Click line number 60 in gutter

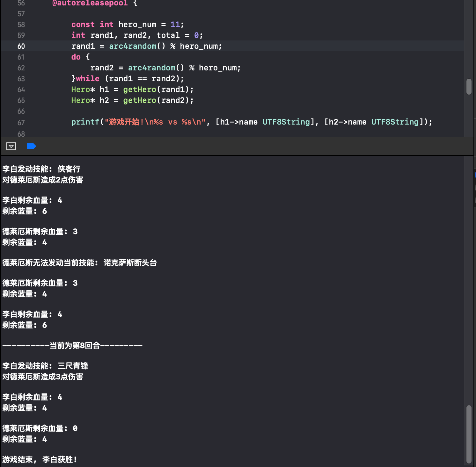click(21, 46)
